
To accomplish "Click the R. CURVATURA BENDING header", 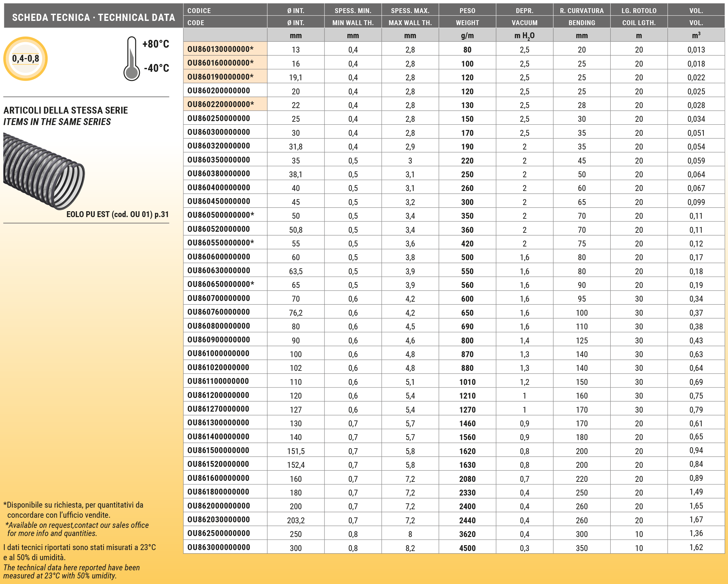I will point(582,16).
